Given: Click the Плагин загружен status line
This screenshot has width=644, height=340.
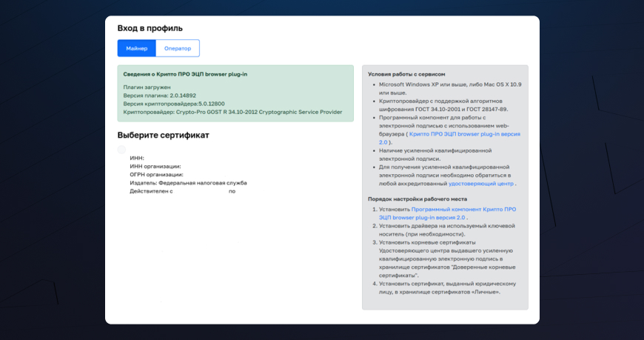Looking at the screenshot, I should coord(147,87).
